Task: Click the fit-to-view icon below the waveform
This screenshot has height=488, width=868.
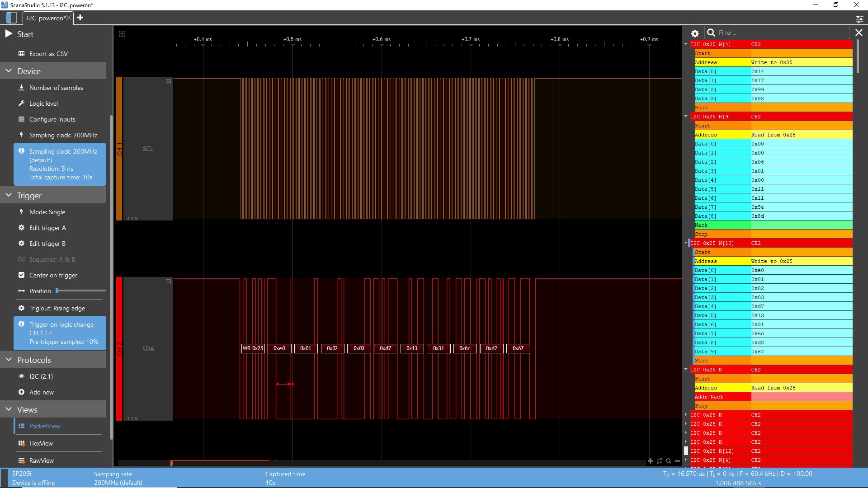Action: coord(660,461)
